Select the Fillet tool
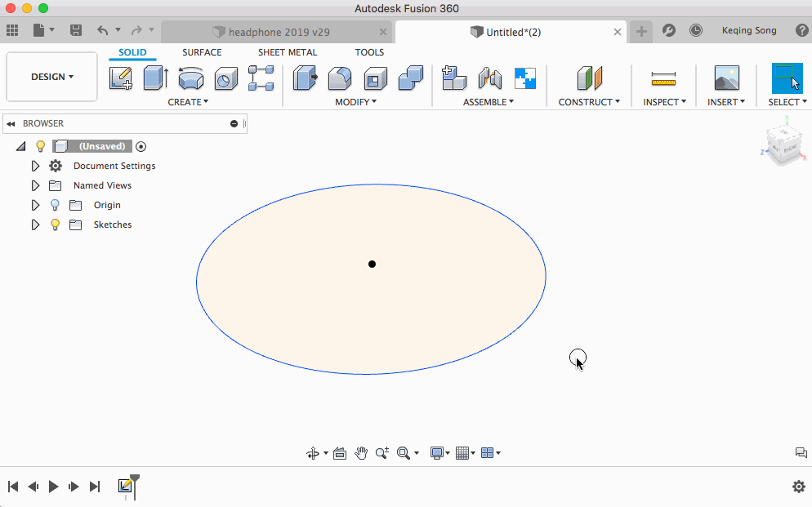 [x=340, y=78]
